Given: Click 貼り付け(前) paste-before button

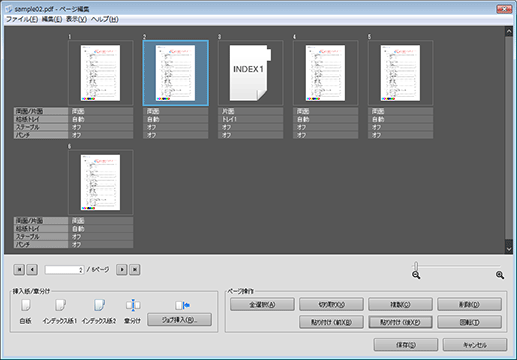Looking at the screenshot, I should [331, 322].
